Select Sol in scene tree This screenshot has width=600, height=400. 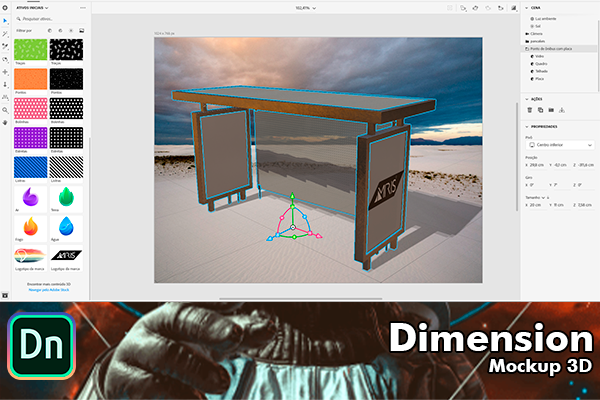coord(536,26)
